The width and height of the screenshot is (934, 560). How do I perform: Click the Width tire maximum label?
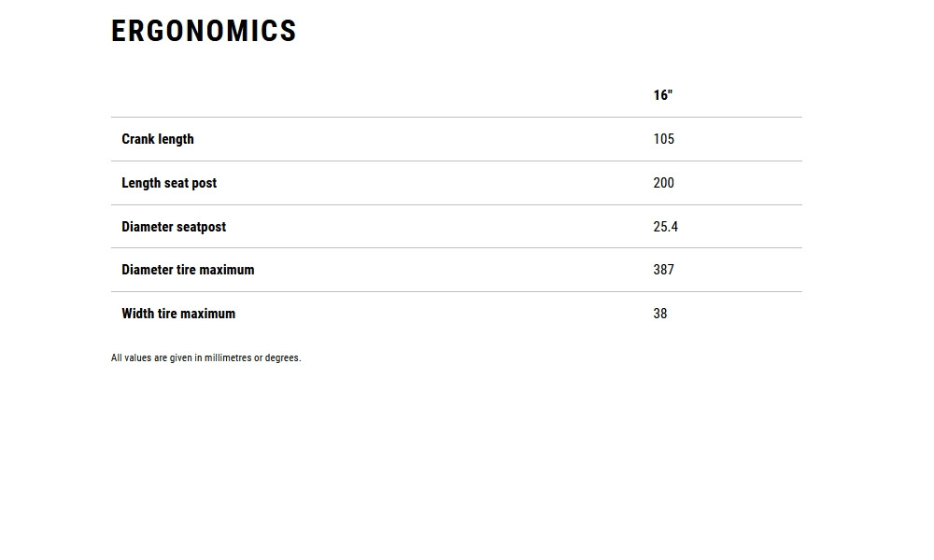click(178, 314)
